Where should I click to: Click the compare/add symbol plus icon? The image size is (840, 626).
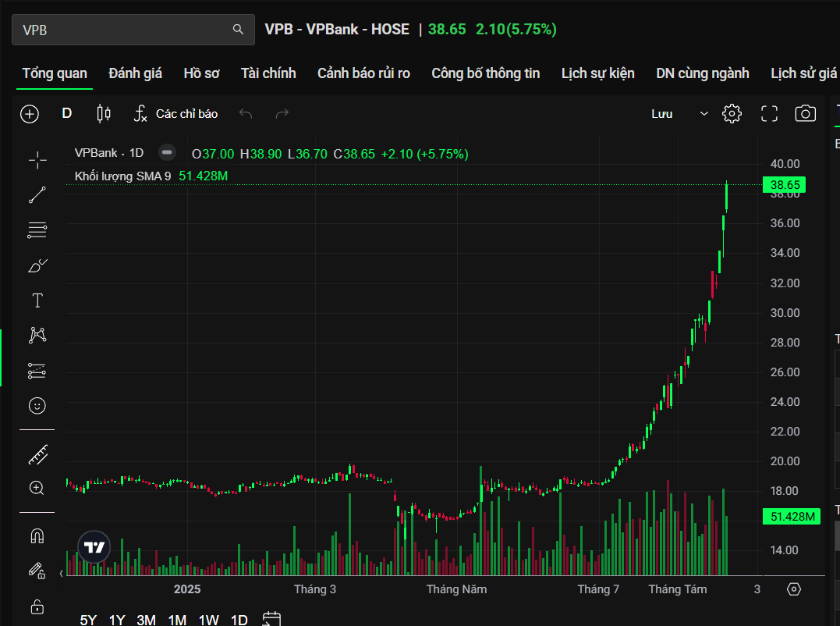point(30,114)
